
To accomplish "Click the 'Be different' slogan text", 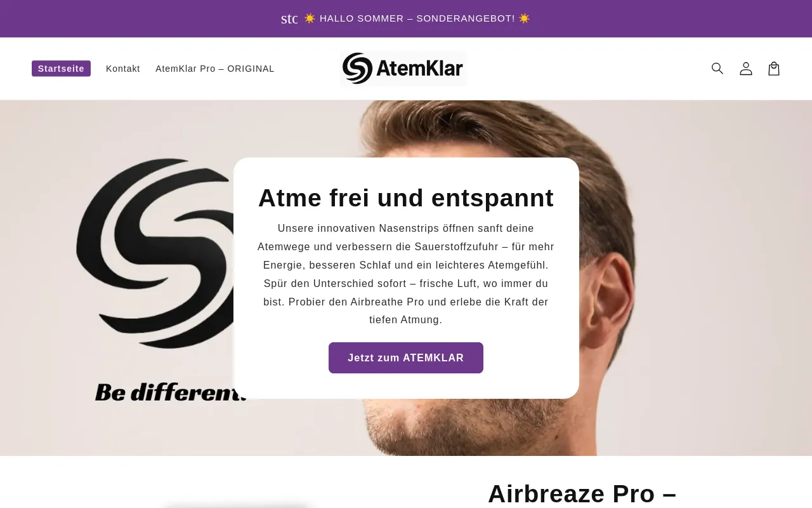I will pyautogui.click(x=170, y=392).
